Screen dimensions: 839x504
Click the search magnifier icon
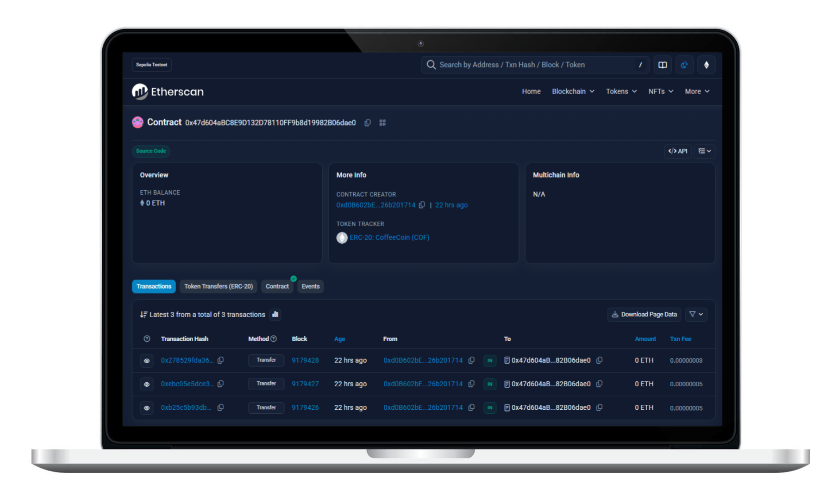point(431,65)
